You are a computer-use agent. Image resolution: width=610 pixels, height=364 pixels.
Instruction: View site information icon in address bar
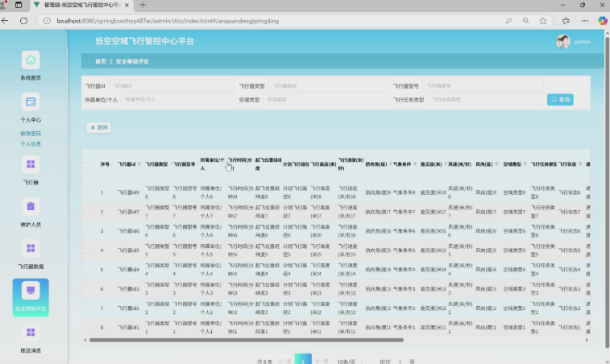47,21
